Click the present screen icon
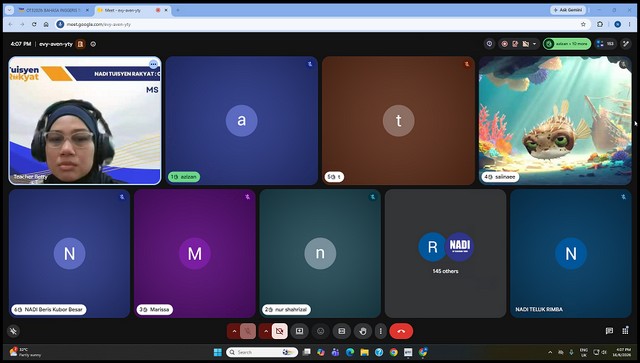The height and width of the screenshot is (363, 640). [299, 331]
